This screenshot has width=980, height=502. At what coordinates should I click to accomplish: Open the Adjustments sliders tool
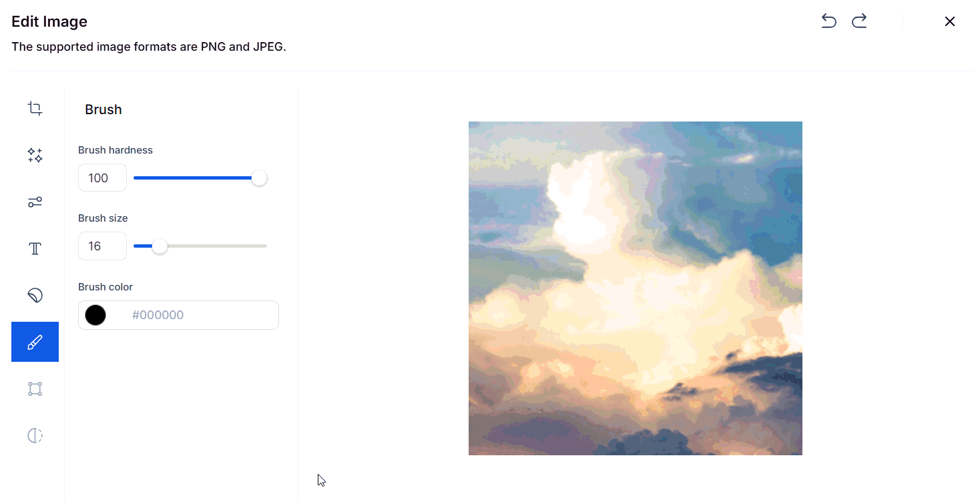[x=35, y=202]
